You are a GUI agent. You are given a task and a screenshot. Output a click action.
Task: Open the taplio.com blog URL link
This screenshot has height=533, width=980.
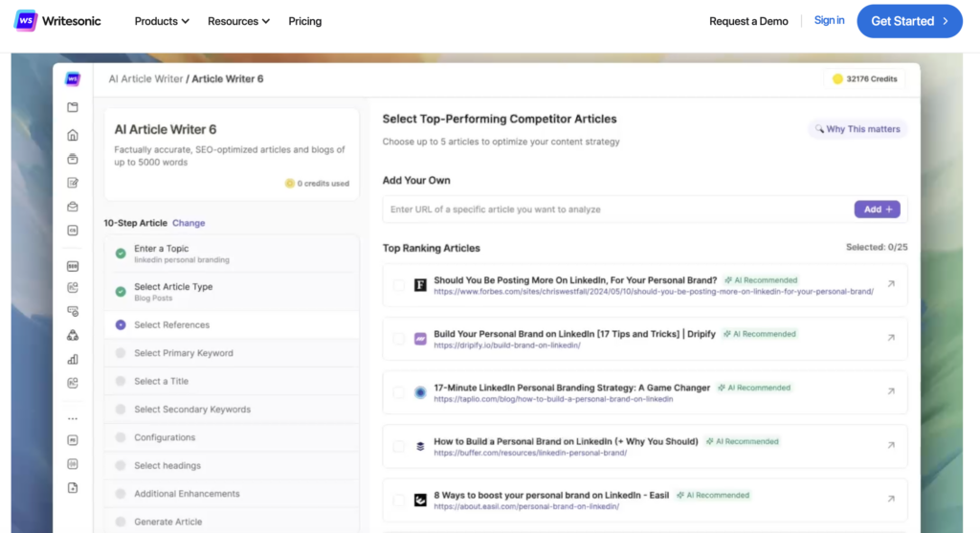(553, 399)
